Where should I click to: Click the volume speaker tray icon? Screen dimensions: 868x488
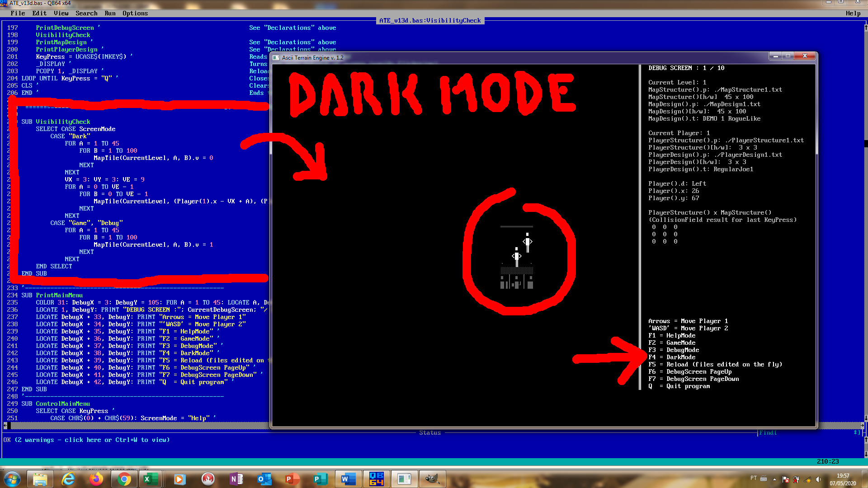tap(818, 479)
